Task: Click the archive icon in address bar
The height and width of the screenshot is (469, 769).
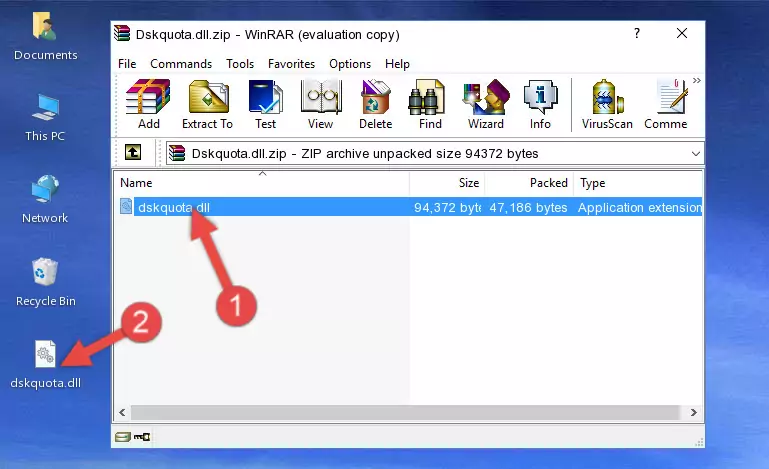Action: pyautogui.click(x=177, y=154)
